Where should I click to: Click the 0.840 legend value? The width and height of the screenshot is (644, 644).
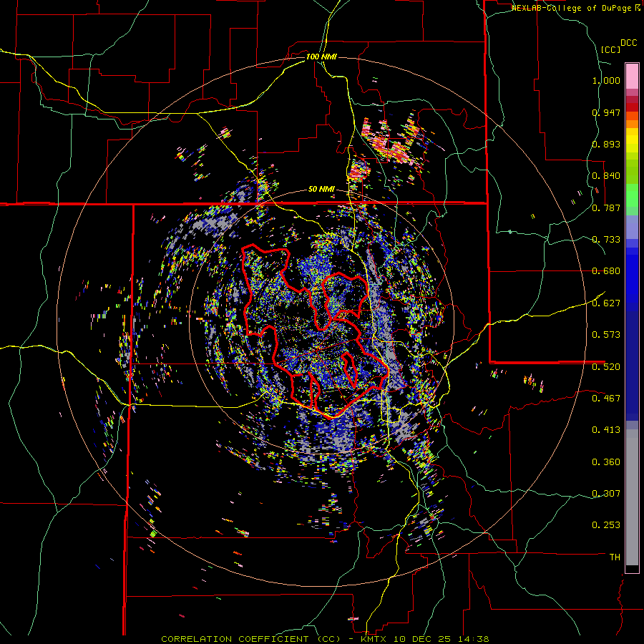(x=606, y=176)
